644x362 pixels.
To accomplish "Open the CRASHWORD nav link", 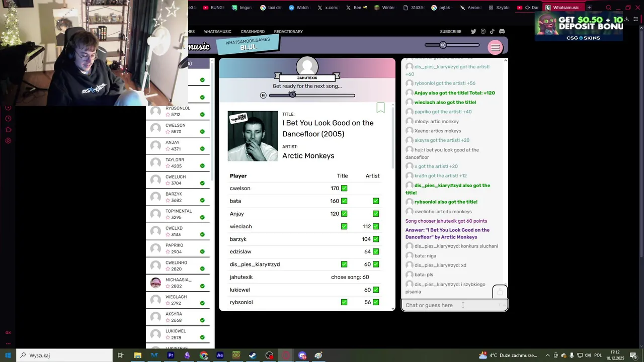I will point(253,31).
